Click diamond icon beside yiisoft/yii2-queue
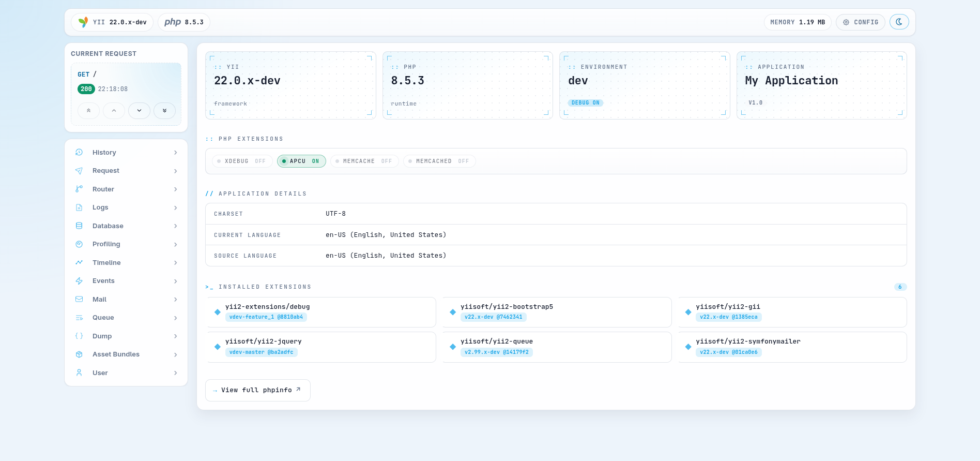The width and height of the screenshot is (980, 461). 453,347
